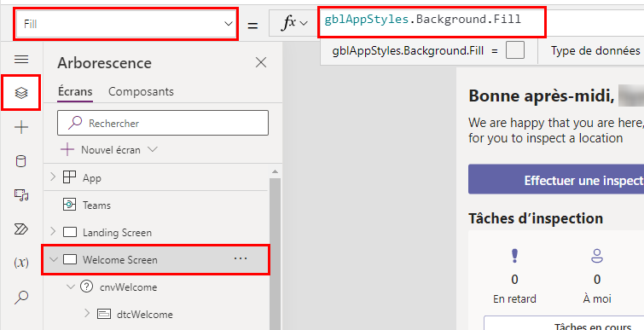Image resolution: width=644 pixels, height=330 pixels.
Task: Click the dtcWelcome card icon
Action: click(x=104, y=314)
